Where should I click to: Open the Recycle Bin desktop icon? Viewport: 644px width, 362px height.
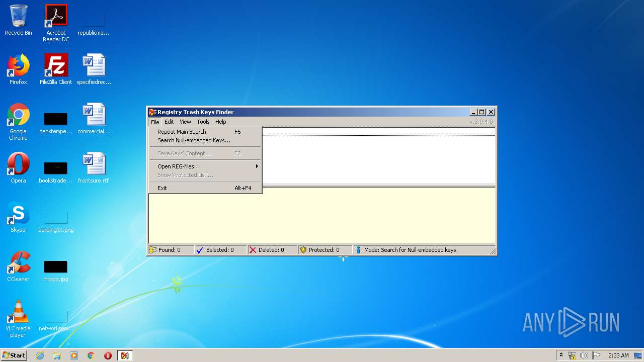pos(18,20)
